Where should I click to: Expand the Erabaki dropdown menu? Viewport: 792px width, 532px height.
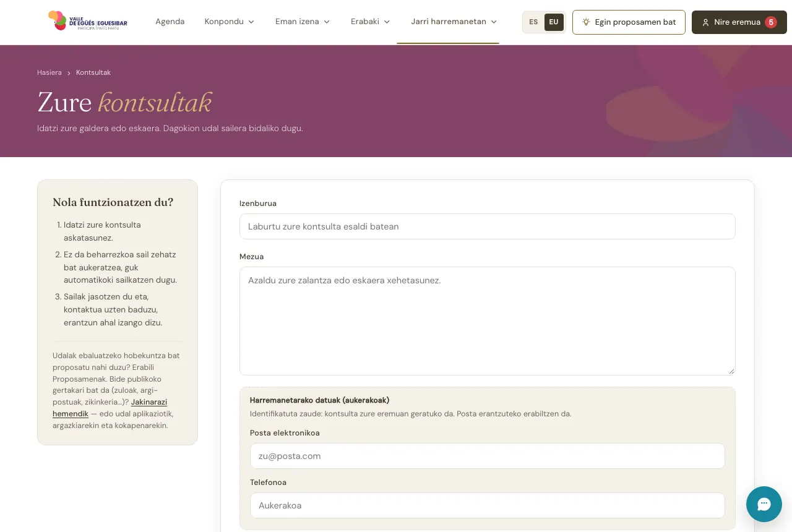[371, 22]
